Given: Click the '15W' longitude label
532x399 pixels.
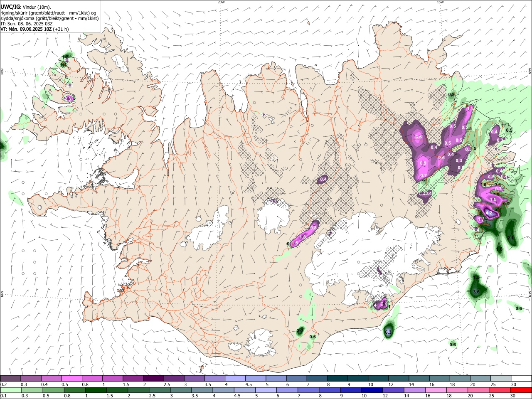Looking at the screenshot, I should [440, 2].
